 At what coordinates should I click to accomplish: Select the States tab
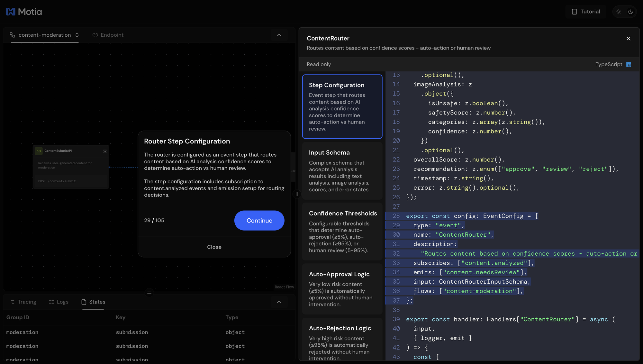pyautogui.click(x=93, y=302)
